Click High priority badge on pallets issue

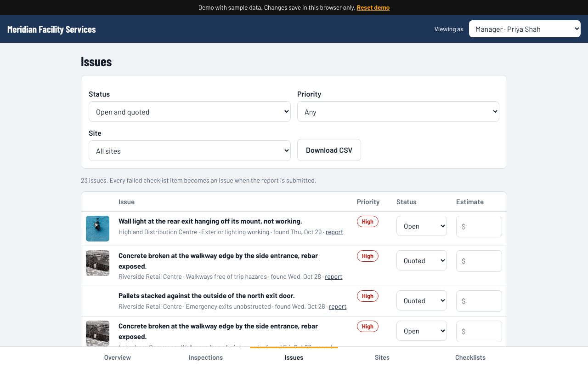point(367,296)
